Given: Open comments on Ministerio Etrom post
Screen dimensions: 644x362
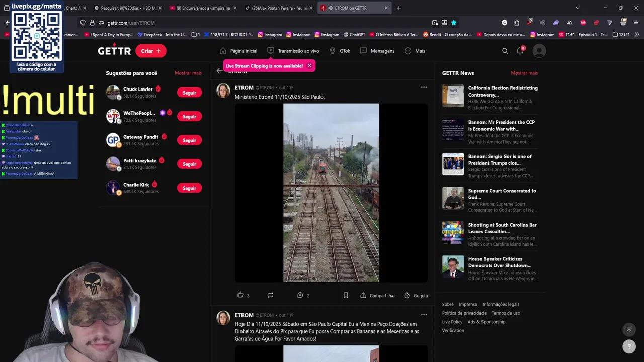Looking at the screenshot, I should [x=300, y=295].
